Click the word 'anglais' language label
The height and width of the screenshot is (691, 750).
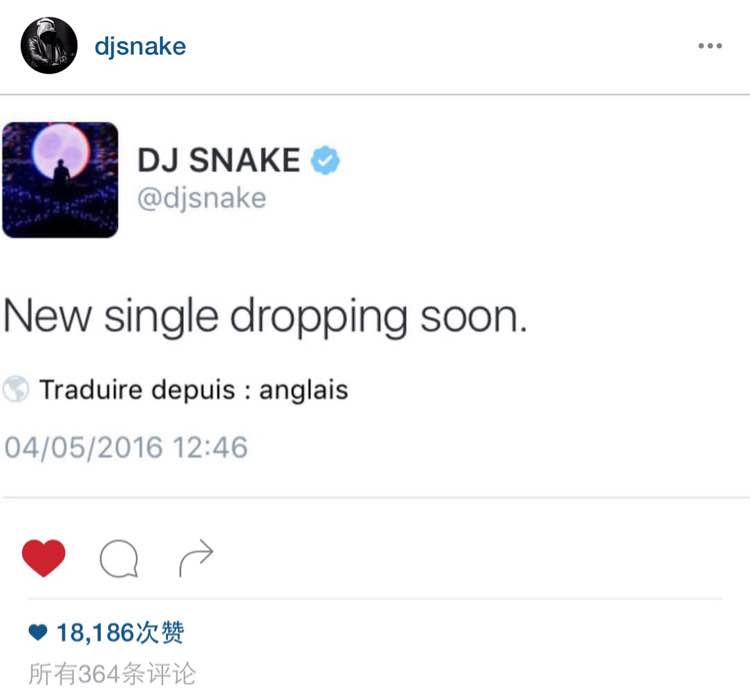(x=304, y=390)
